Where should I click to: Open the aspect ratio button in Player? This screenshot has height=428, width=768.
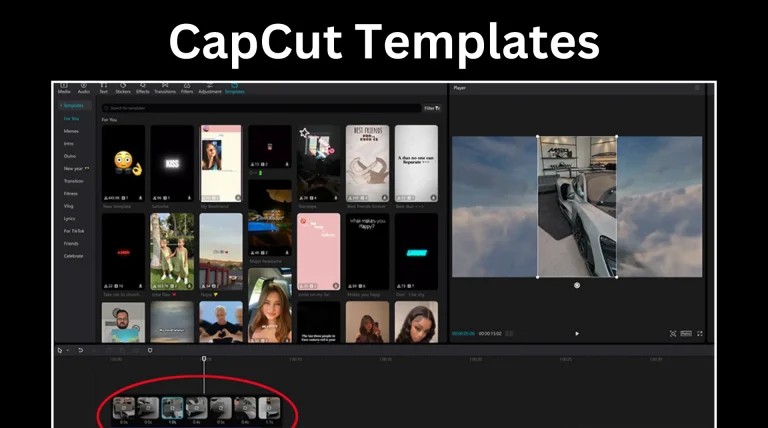click(x=686, y=333)
